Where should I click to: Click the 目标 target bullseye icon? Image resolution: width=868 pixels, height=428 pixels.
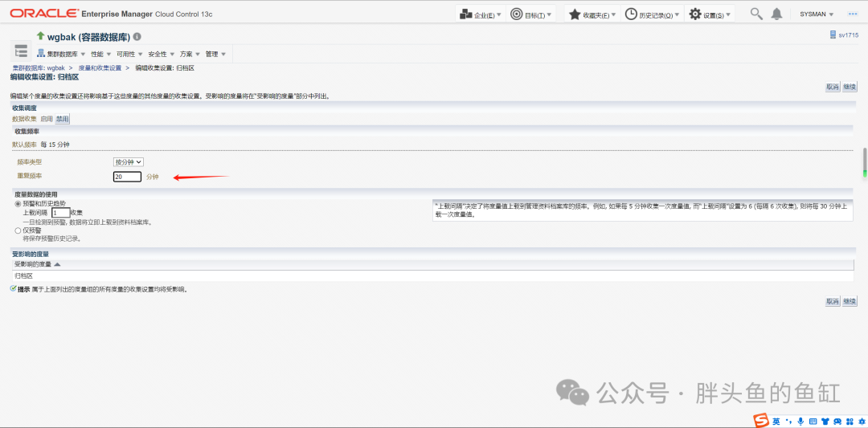point(516,14)
